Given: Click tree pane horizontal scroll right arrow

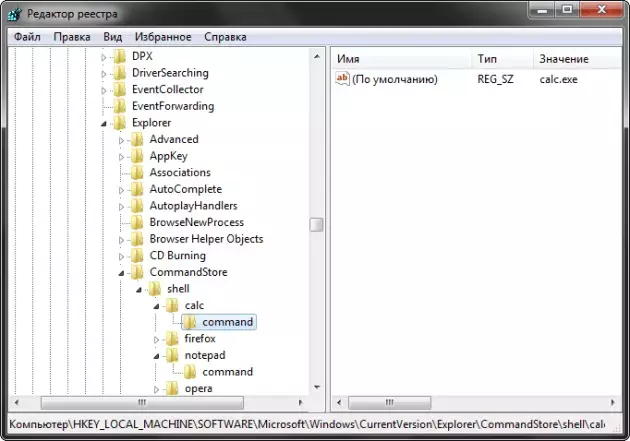Looking at the screenshot, I should (301, 402).
